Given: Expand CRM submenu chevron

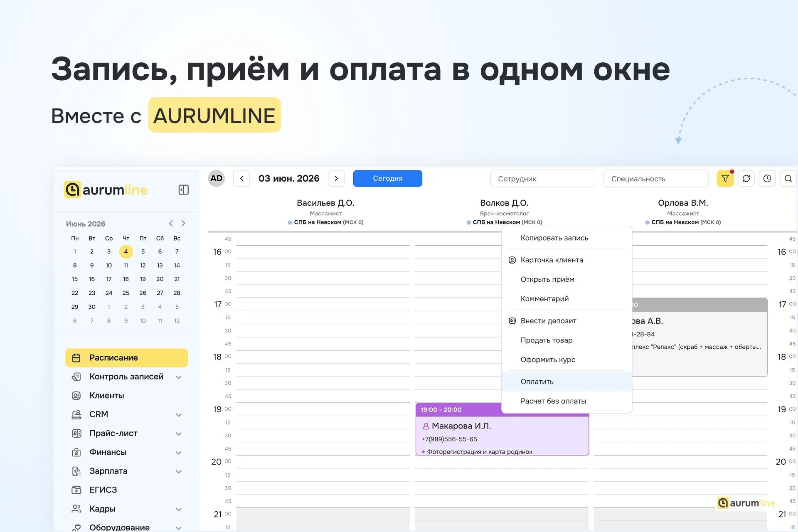Looking at the screenshot, I should pos(179,415).
